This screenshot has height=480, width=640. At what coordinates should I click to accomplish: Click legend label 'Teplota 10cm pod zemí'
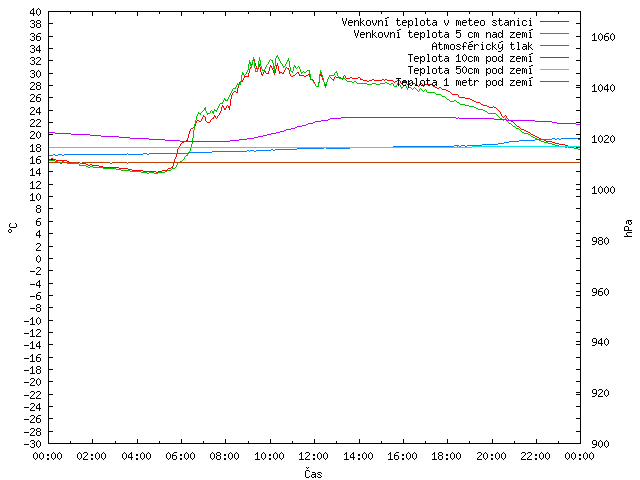click(470, 58)
